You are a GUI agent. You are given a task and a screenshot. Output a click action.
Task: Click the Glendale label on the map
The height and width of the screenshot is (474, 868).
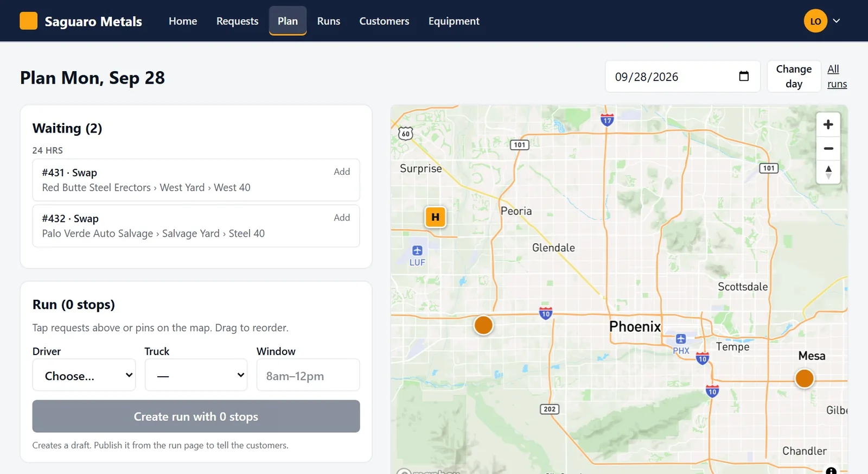[x=553, y=248]
